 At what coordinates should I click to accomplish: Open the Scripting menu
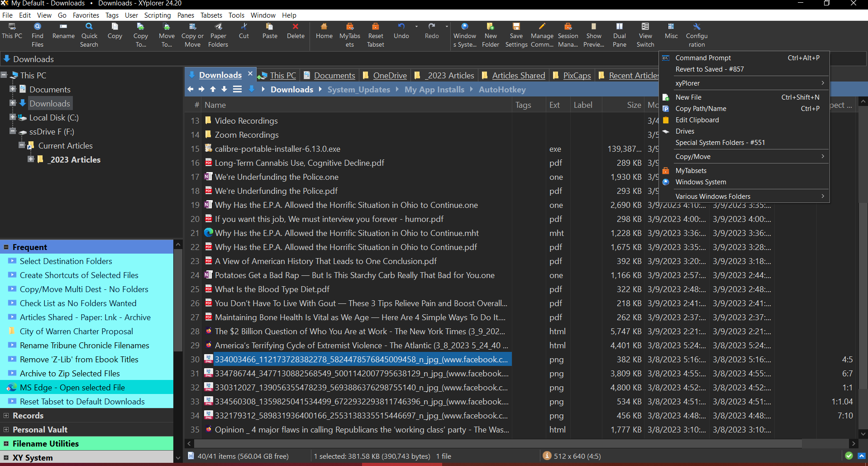point(157,15)
